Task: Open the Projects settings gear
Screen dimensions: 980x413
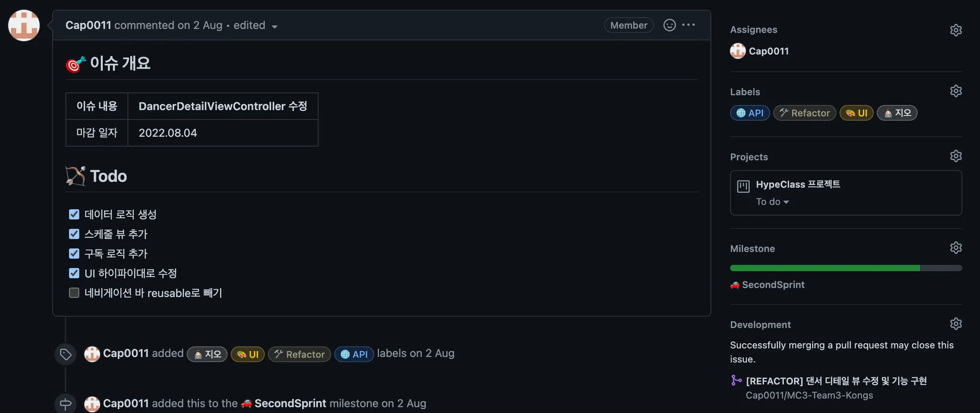Action: (956, 156)
